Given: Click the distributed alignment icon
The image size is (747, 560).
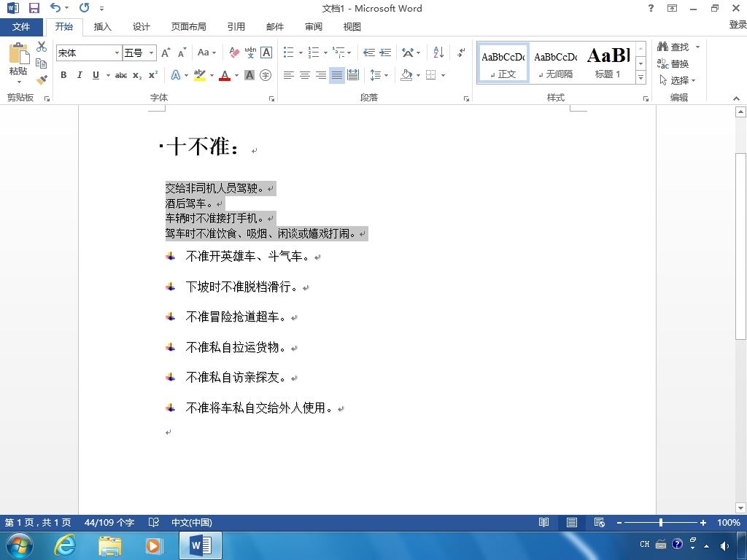Looking at the screenshot, I should coord(353,75).
